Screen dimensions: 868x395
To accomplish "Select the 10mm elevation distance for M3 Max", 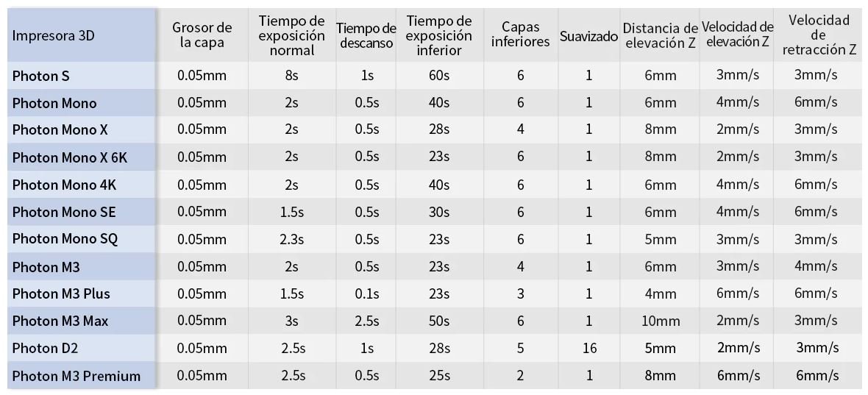I will [661, 321].
